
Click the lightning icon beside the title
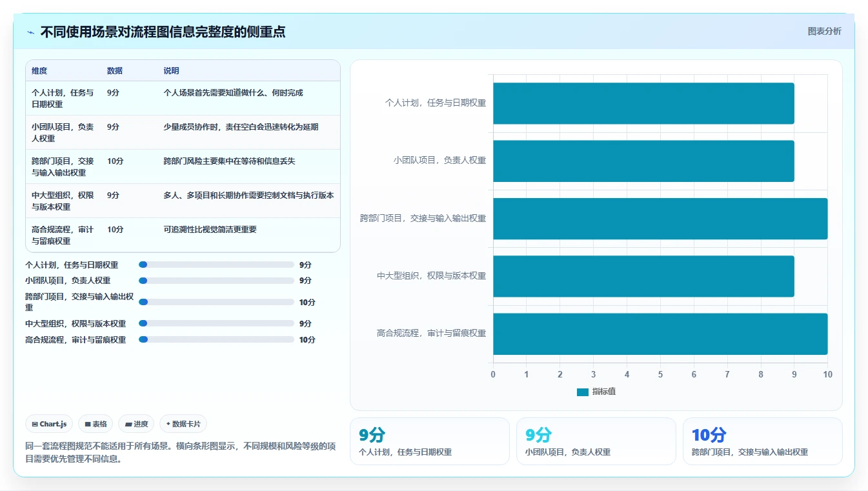30,32
